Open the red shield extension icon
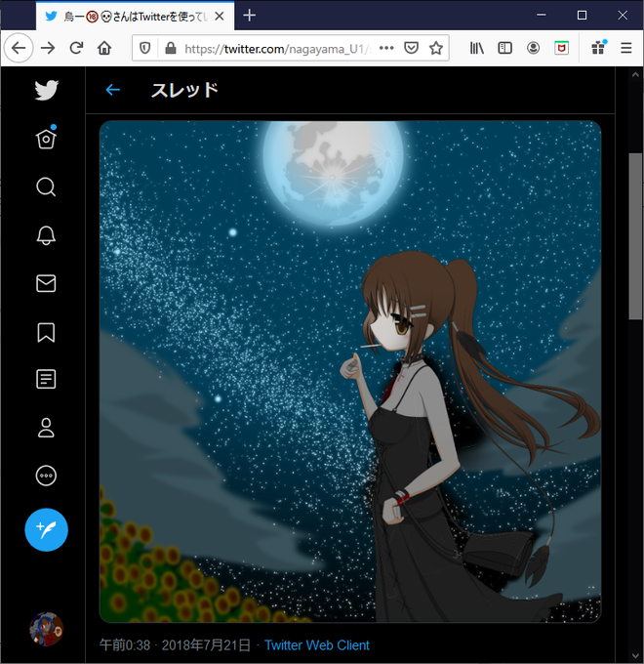Screen dimensions: 644x664 click(x=561, y=48)
